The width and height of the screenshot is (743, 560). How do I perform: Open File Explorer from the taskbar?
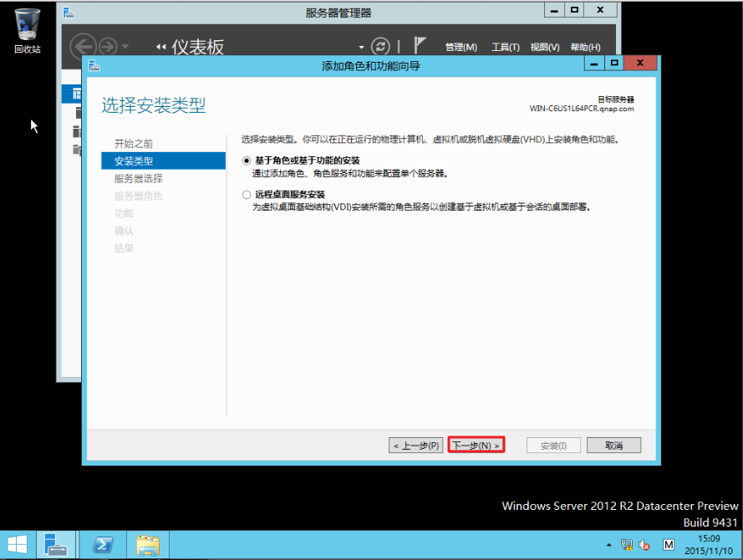click(x=148, y=544)
